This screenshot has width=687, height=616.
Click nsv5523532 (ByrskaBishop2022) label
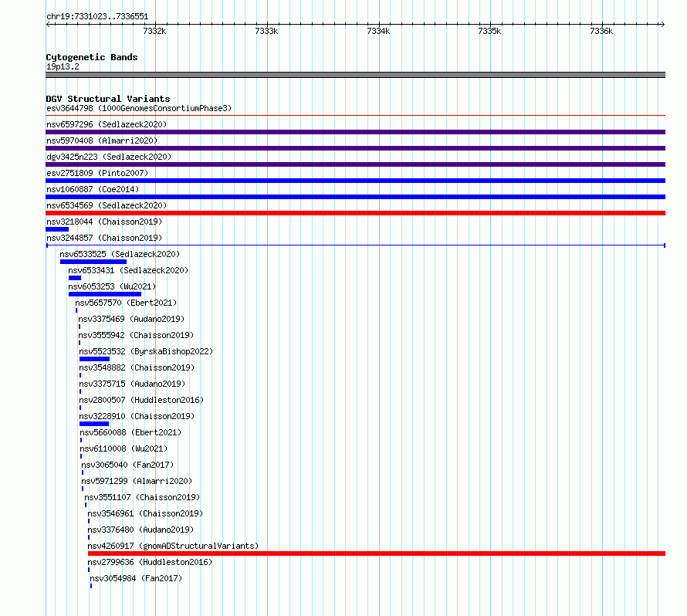146,351
